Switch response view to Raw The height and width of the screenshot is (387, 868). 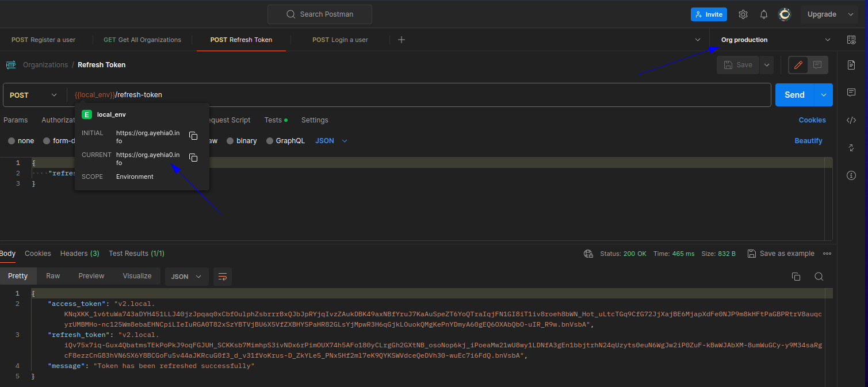pos(53,276)
